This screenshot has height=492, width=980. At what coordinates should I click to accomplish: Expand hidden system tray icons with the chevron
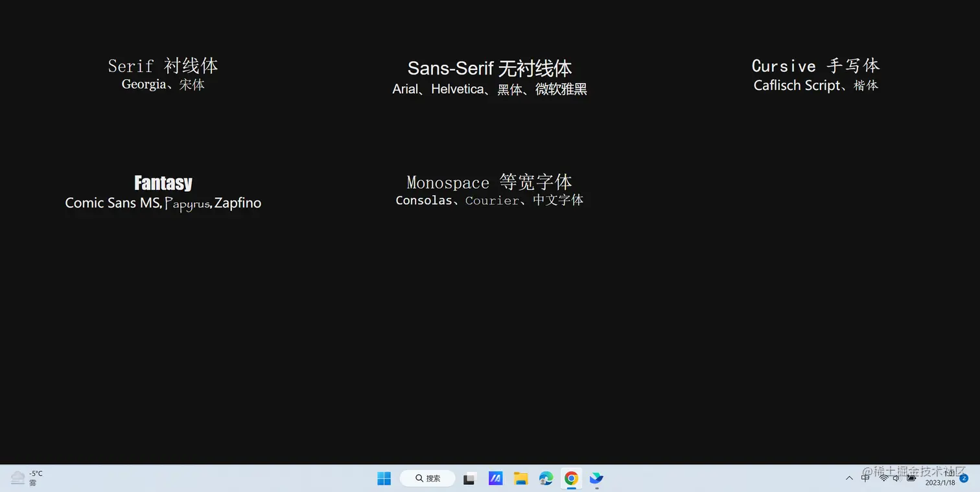point(849,478)
